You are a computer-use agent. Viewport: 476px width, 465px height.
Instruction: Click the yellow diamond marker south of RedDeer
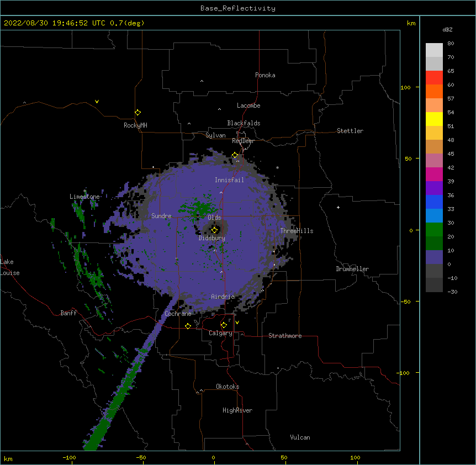(x=235, y=155)
